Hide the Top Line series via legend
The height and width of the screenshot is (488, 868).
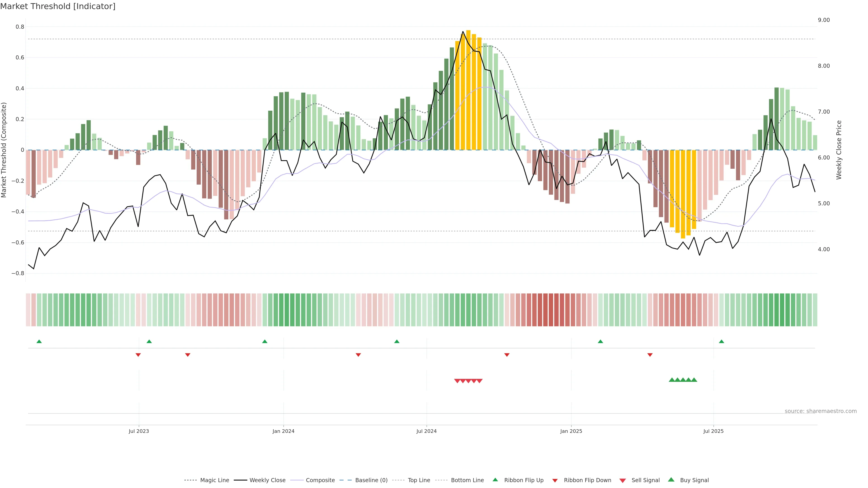419,480
